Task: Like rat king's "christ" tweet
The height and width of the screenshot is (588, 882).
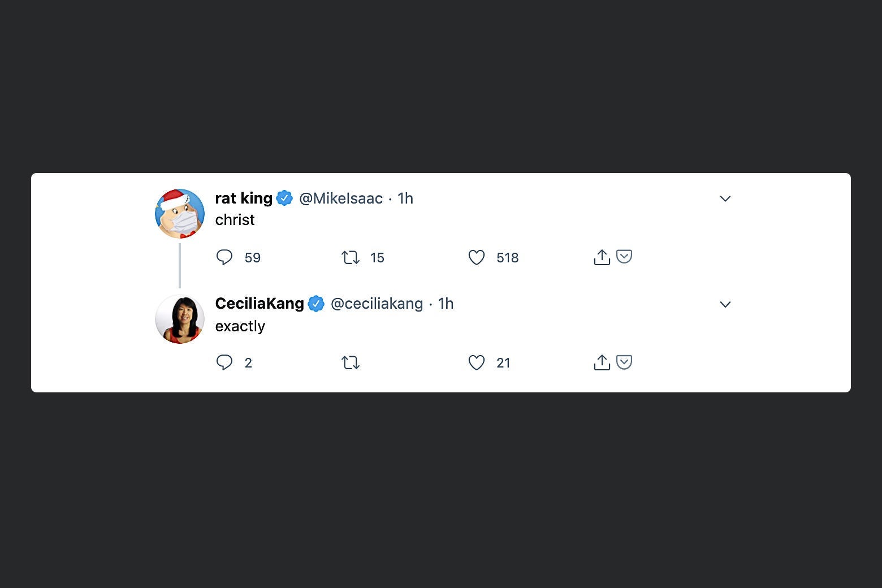Action: (477, 257)
